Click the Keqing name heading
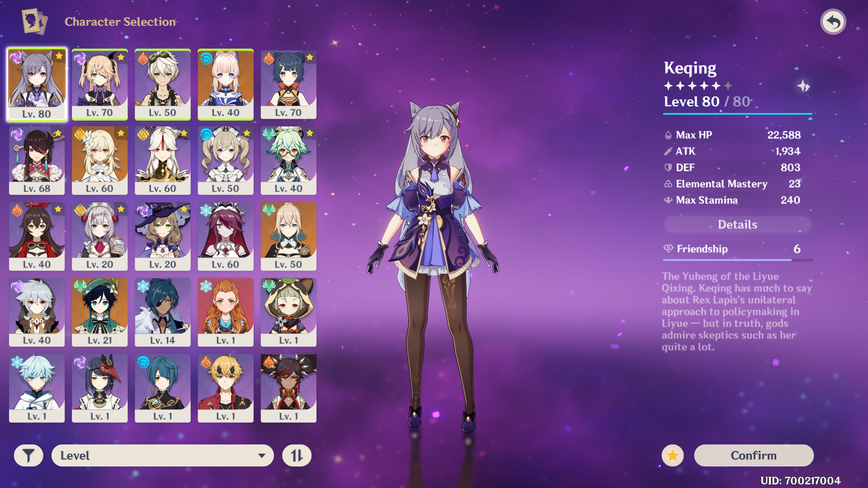The height and width of the screenshot is (488, 868). (x=690, y=68)
